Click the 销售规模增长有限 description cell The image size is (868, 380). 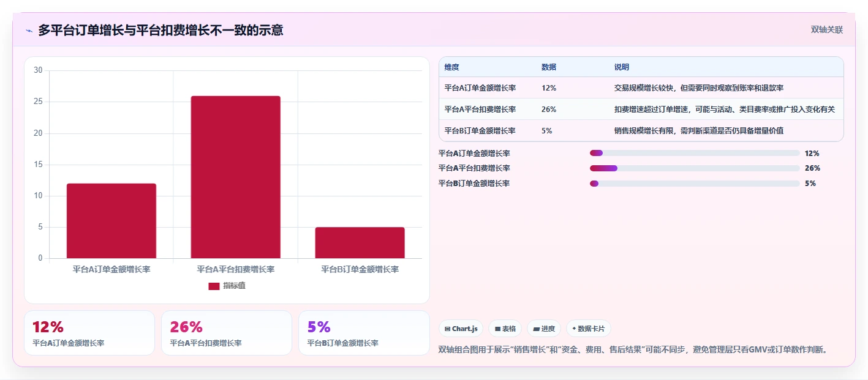point(699,130)
